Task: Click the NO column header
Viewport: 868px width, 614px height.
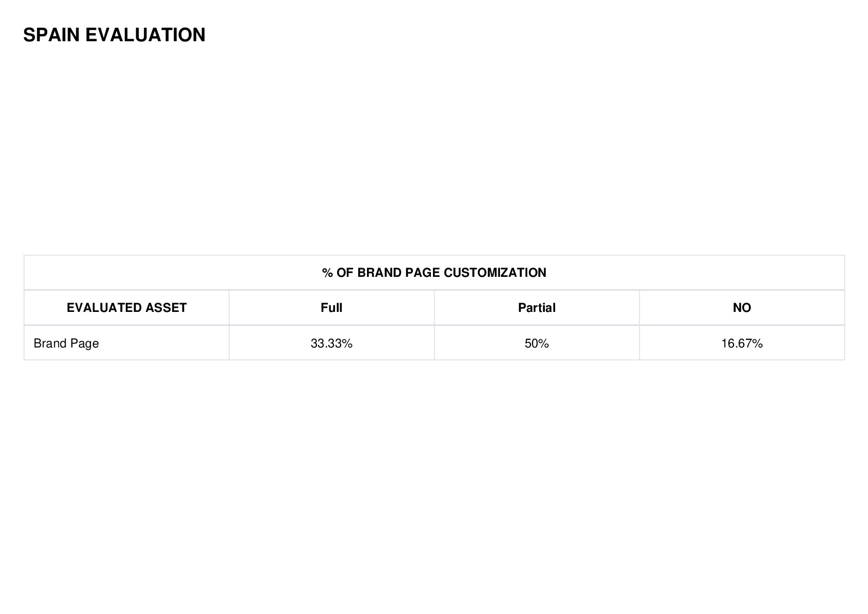Action: tap(742, 308)
